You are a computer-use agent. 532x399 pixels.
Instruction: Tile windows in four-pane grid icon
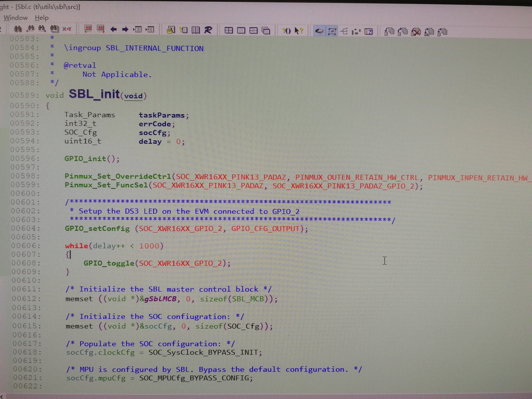(228, 31)
